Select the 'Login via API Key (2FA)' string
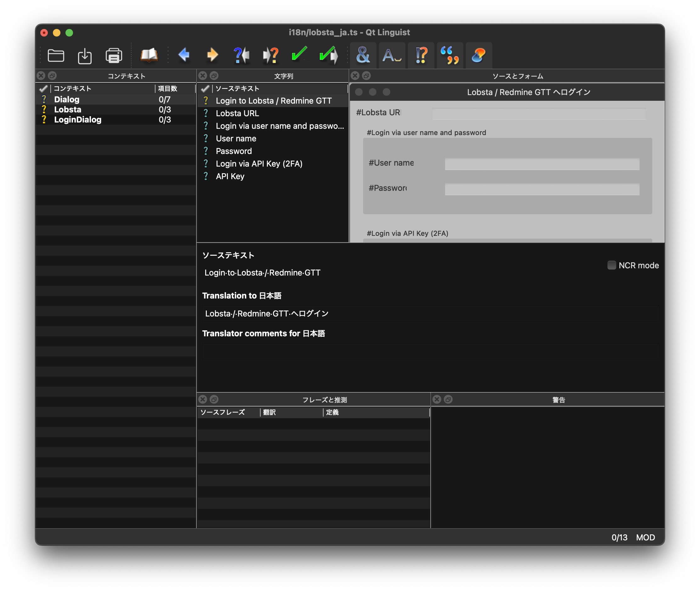Image resolution: width=700 pixels, height=592 pixels. pos(273,164)
